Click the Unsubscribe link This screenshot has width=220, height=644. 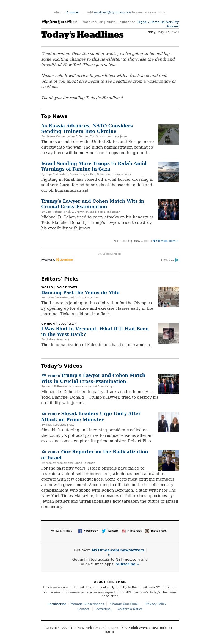pos(57,604)
